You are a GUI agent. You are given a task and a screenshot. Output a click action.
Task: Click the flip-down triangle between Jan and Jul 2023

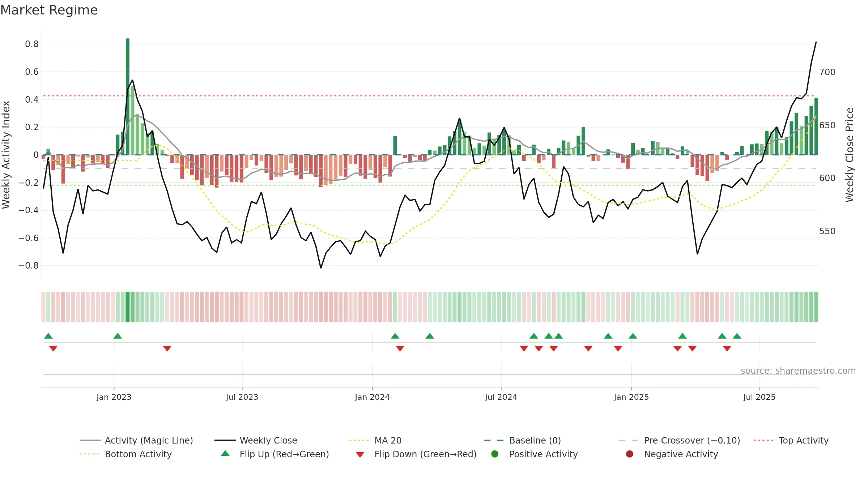tap(167, 348)
